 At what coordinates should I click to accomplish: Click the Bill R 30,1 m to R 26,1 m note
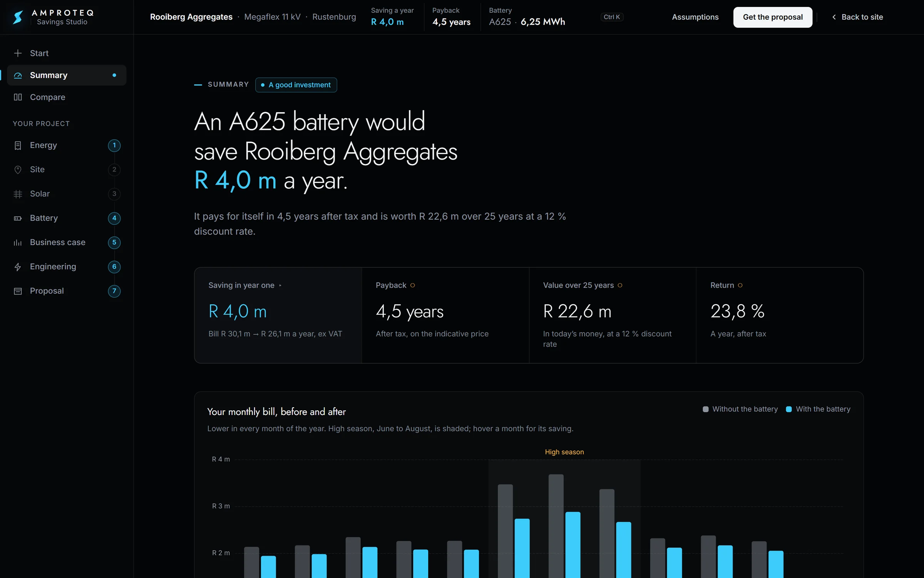(x=275, y=334)
